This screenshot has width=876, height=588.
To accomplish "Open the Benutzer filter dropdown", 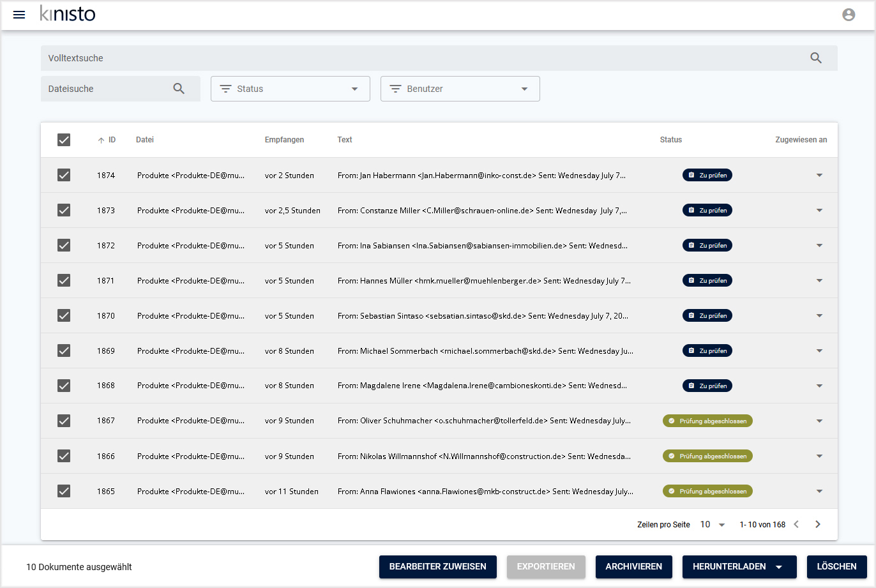I will click(x=460, y=89).
